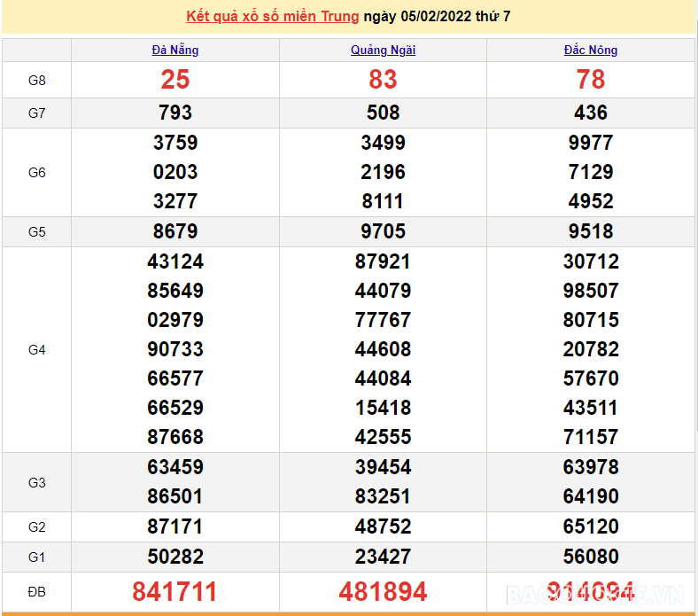698x616 pixels.
Task: Select the G3 result 64190
Action: pyautogui.click(x=591, y=496)
